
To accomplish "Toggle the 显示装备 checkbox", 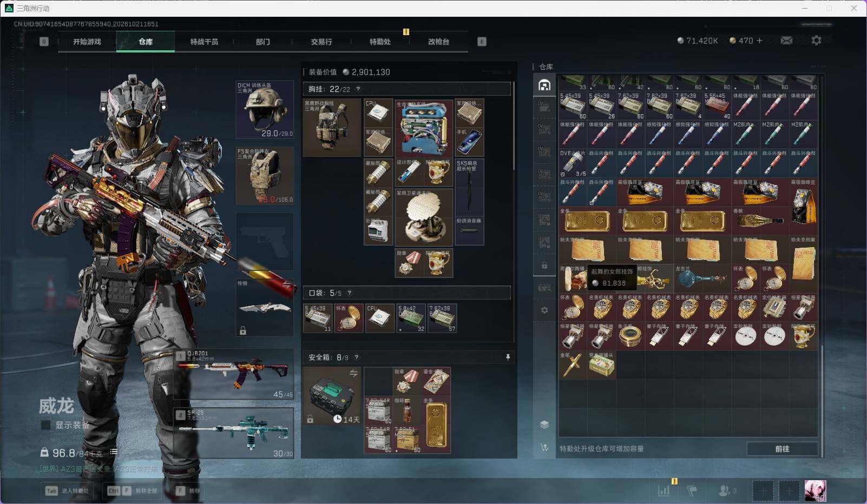I will (x=46, y=425).
